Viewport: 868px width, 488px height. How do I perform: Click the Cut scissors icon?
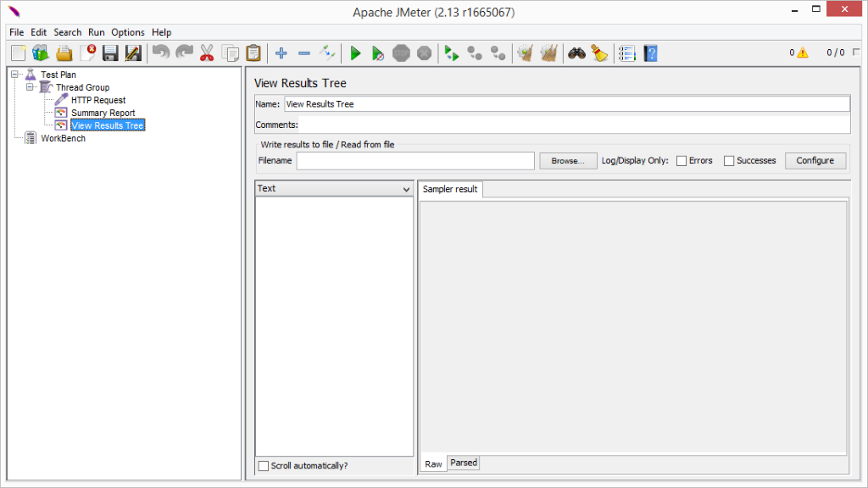pyautogui.click(x=207, y=53)
